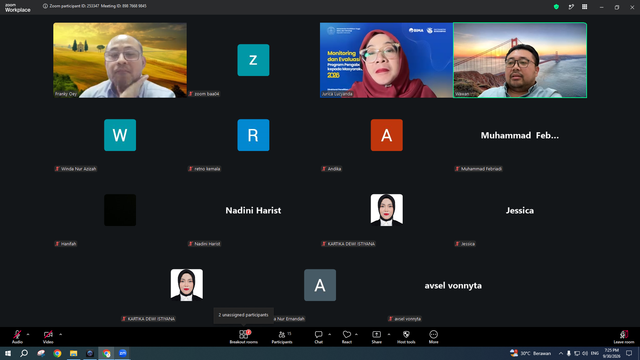Screen dimensions: 640x360
Task: Select Jurica Lucyanda's video tile
Action: [x=387, y=60]
